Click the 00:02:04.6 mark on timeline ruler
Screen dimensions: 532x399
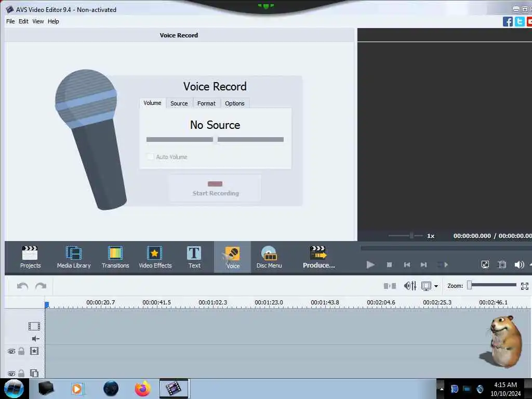pyautogui.click(x=381, y=302)
